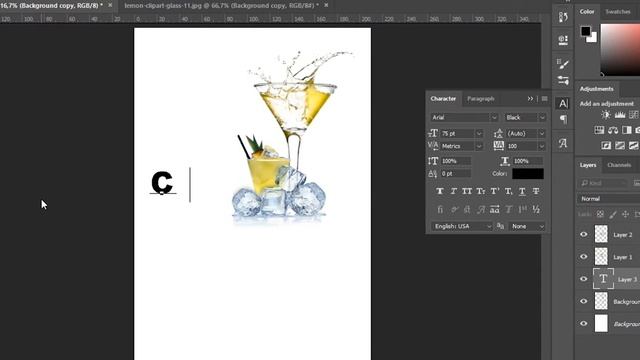Toggle OpenType fractions button
The height and width of the screenshot is (360, 640).
pyautogui.click(x=536, y=209)
